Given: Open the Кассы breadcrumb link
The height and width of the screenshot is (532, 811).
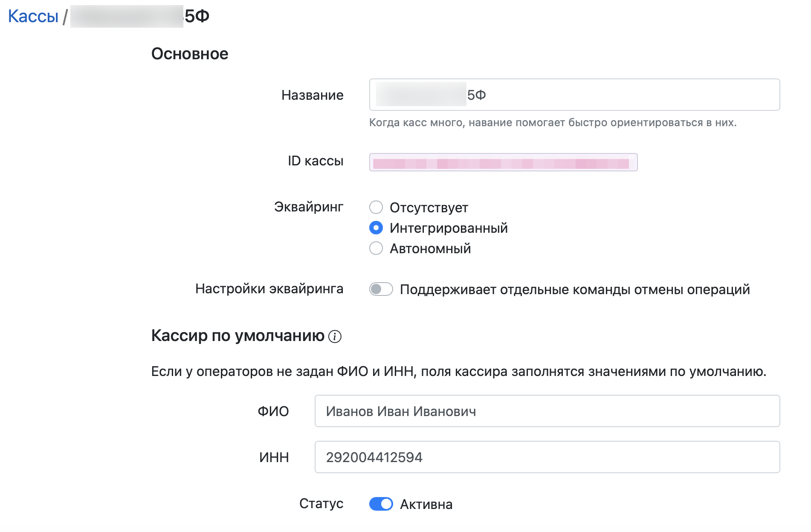Looking at the screenshot, I should pos(33,16).
